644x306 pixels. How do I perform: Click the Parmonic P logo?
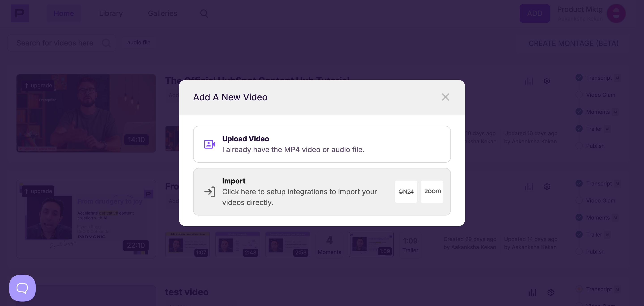19,13
